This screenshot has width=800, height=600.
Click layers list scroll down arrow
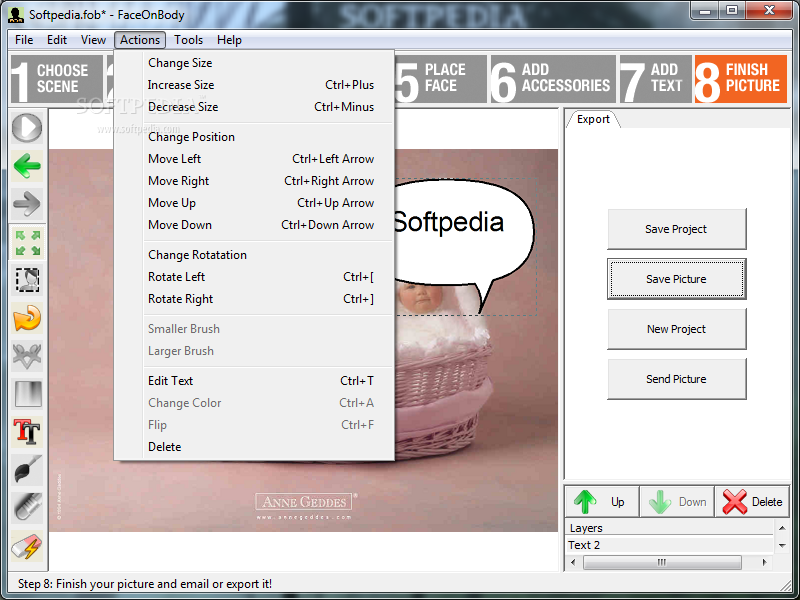tap(782, 545)
